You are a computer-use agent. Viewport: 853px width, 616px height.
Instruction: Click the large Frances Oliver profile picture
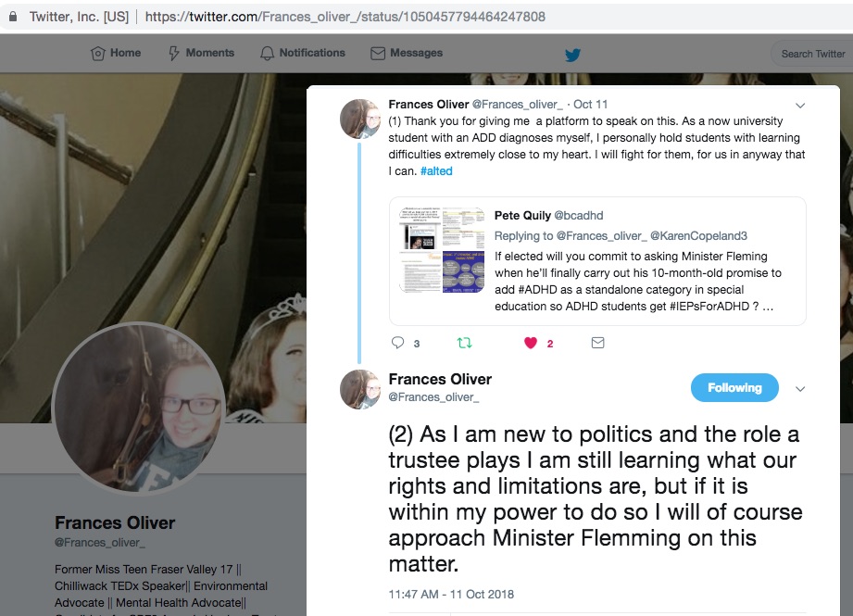coord(139,409)
